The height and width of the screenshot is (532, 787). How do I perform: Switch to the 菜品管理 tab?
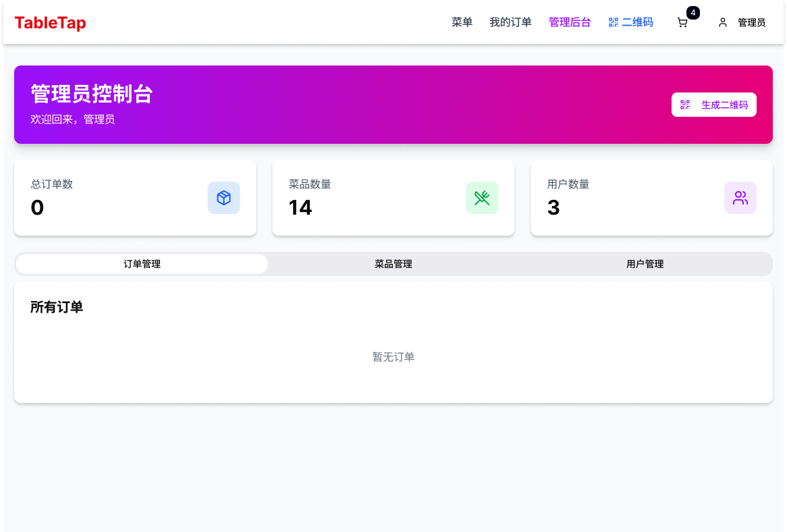click(394, 264)
